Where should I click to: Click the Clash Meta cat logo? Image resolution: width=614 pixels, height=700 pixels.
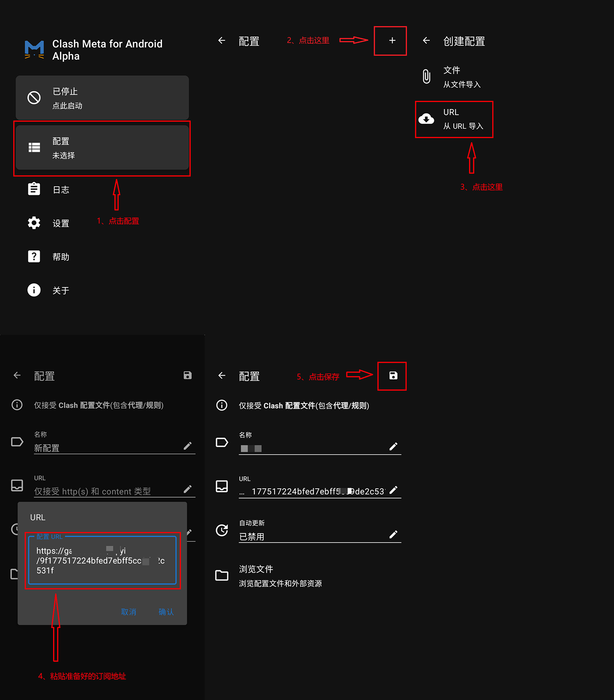coord(35,50)
